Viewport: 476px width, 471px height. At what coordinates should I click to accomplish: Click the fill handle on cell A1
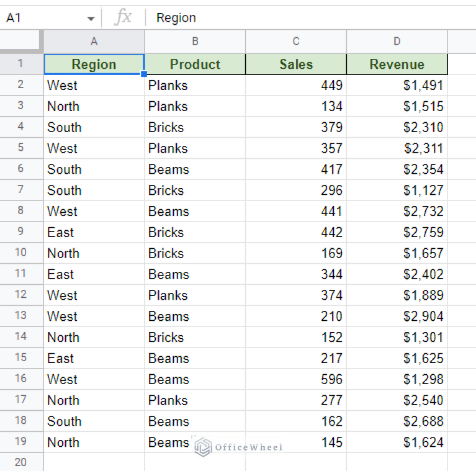(x=145, y=74)
